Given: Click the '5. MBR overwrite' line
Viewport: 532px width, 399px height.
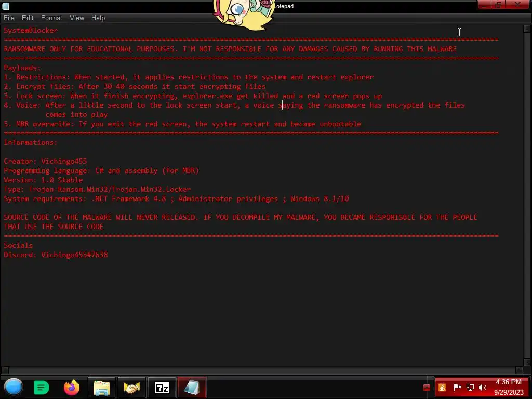Looking at the screenshot, I should 182,124.
